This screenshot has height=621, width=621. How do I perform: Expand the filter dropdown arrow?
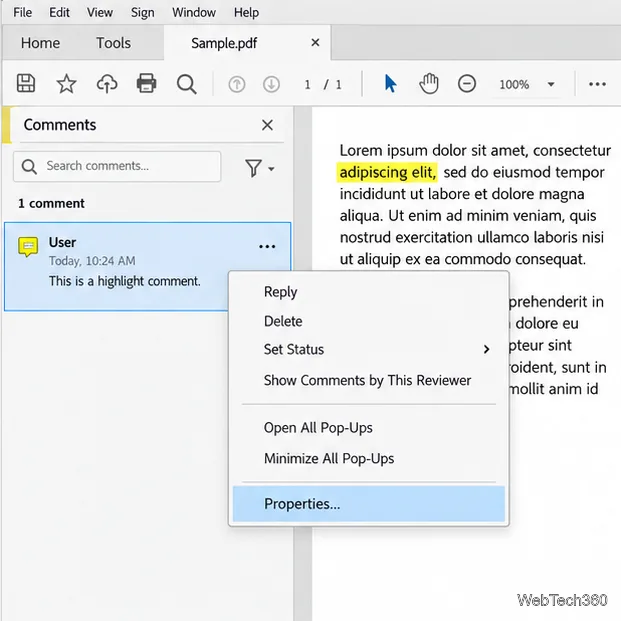pyautogui.click(x=271, y=169)
